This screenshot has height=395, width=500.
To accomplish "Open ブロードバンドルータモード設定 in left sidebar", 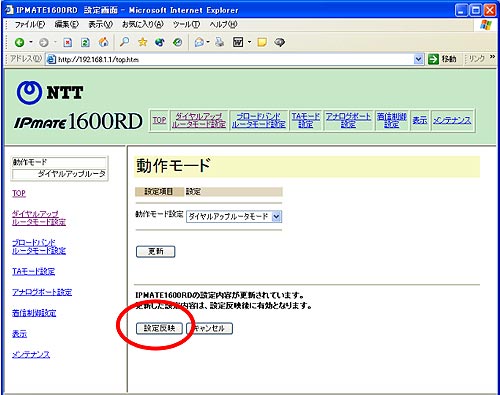I will [x=39, y=247].
